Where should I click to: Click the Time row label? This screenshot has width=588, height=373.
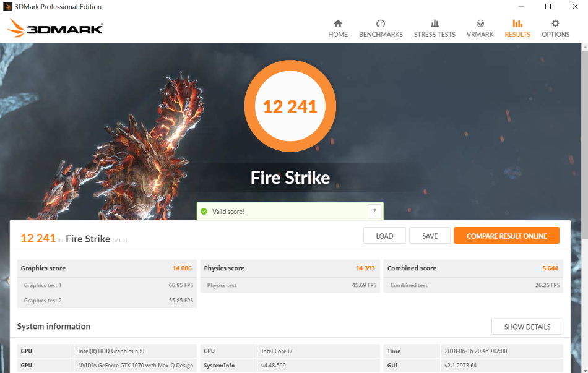[x=394, y=351]
